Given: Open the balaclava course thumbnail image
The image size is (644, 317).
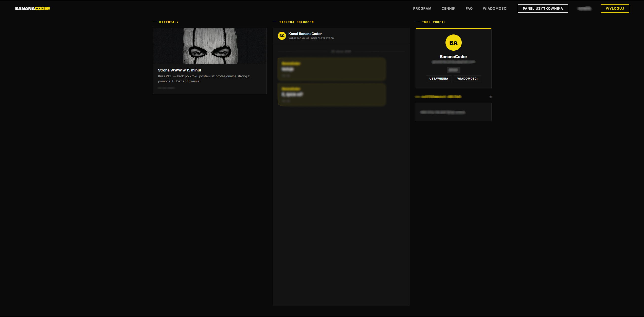Looking at the screenshot, I should [210, 46].
